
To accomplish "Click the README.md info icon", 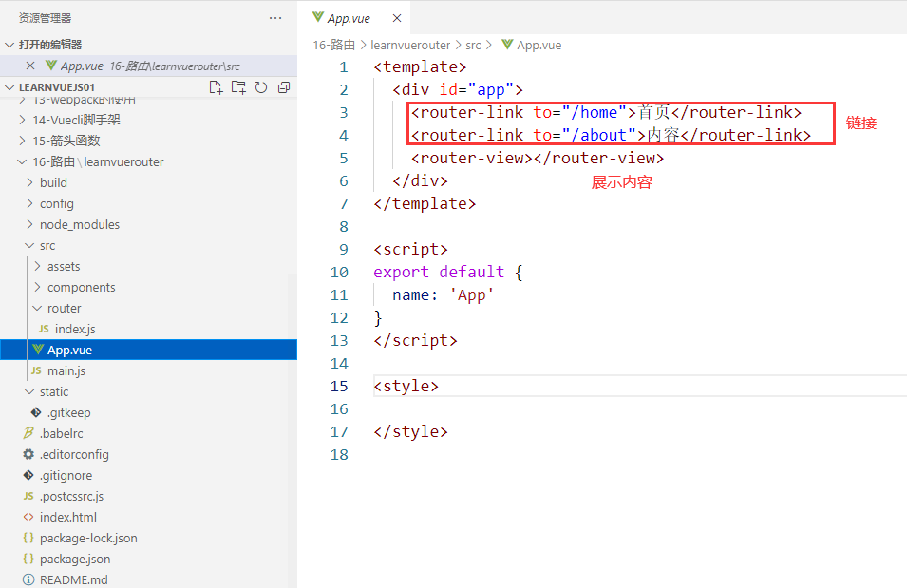I will pos(28,579).
